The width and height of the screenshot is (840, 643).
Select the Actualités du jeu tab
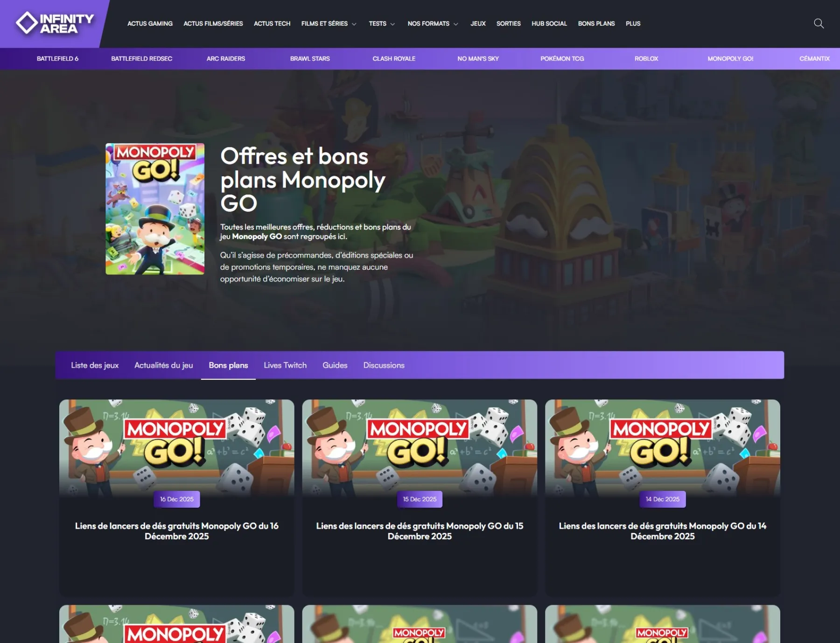coord(163,365)
